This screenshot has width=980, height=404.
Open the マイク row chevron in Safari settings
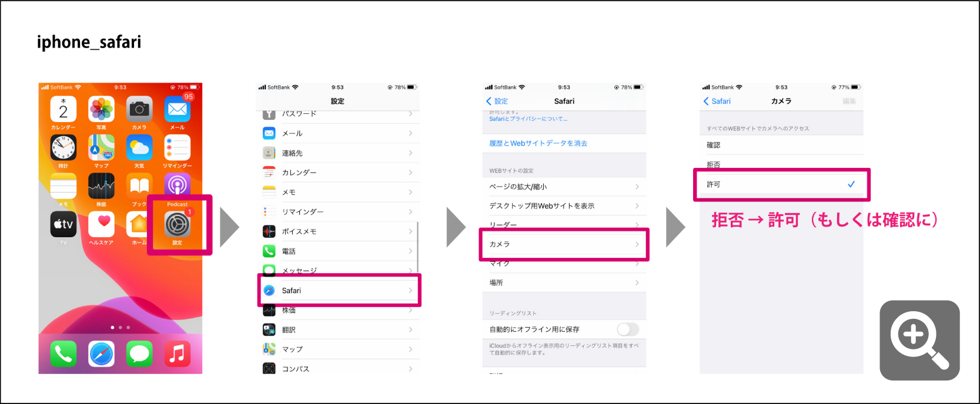coord(637,264)
